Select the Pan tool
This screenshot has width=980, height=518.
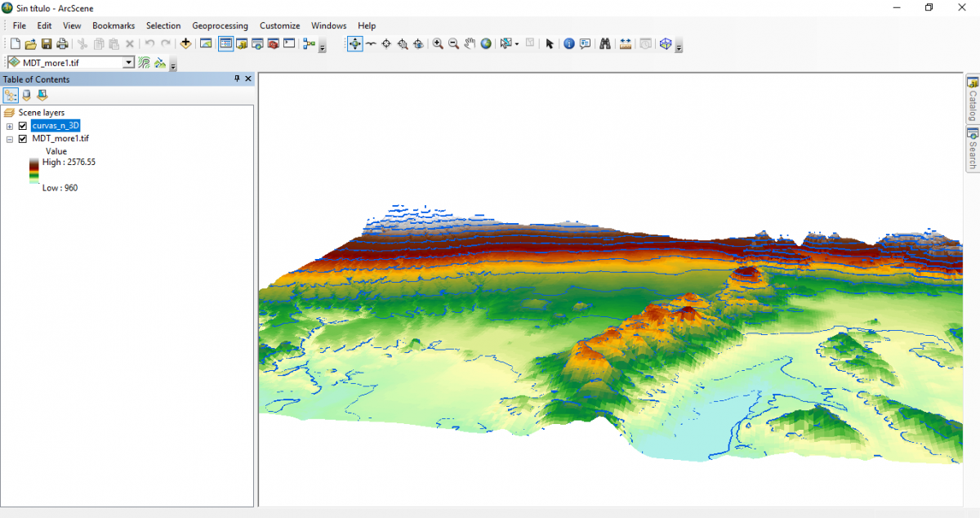pyautogui.click(x=470, y=43)
